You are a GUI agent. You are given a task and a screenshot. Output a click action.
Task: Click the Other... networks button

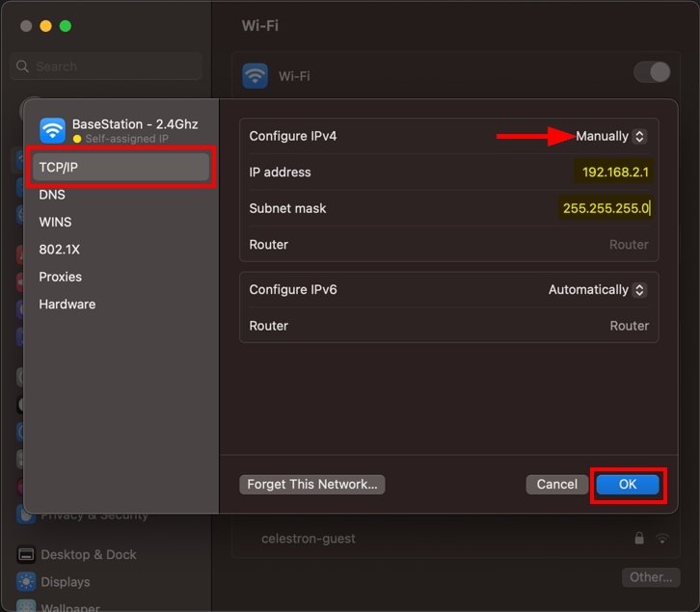click(651, 577)
